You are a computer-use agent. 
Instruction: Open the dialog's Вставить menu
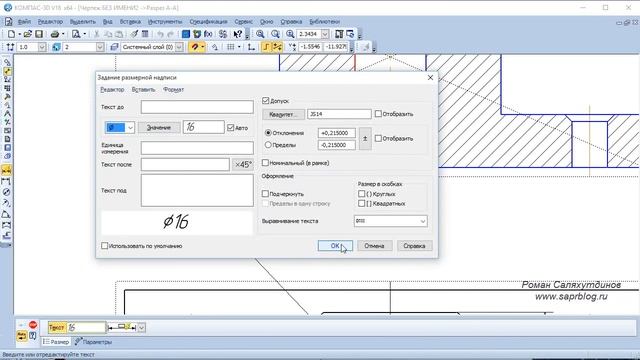point(143,89)
